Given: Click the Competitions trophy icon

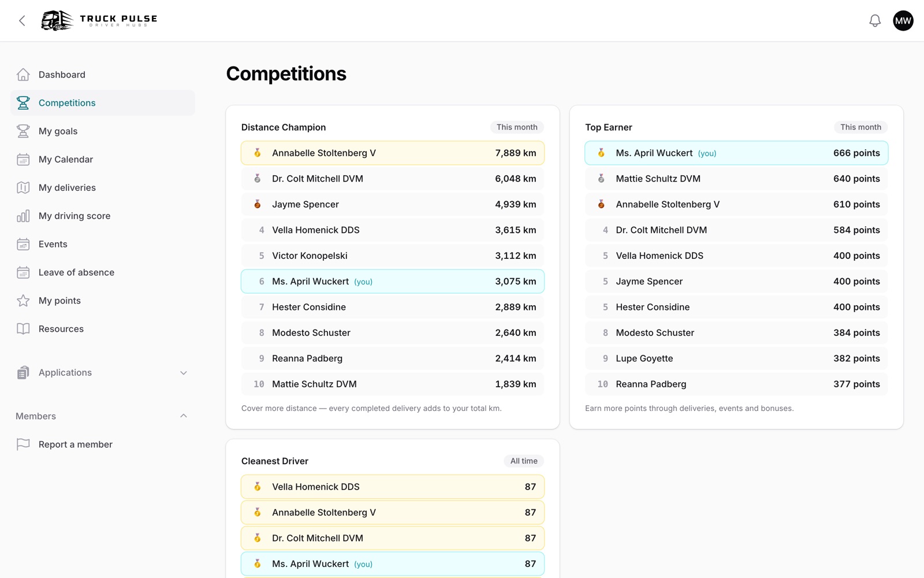Looking at the screenshot, I should tap(23, 103).
